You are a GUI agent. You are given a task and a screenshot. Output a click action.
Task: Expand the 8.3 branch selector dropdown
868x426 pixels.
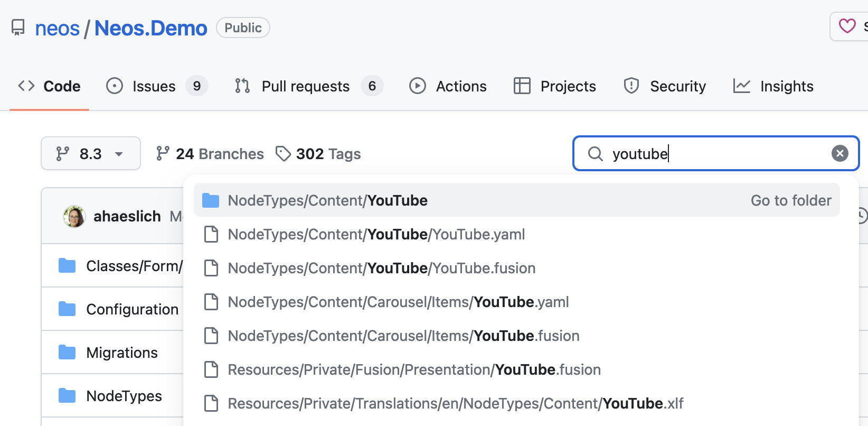[91, 154]
